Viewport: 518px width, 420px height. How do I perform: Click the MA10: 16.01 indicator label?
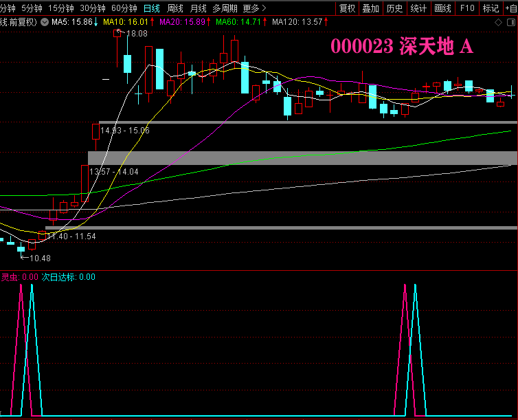click(x=128, y=22)
